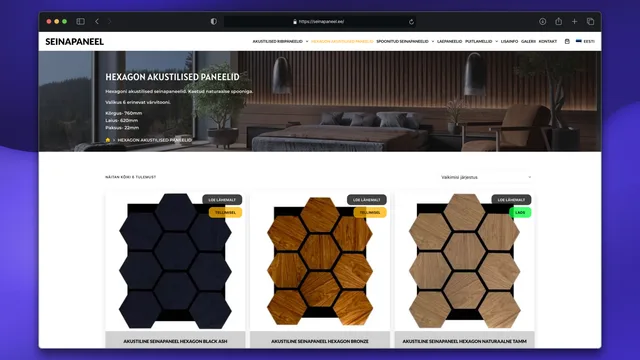Screen dimensions: 640x360
Task: Toggle the Safari sidebar icon
Action: tap(80, 22)
